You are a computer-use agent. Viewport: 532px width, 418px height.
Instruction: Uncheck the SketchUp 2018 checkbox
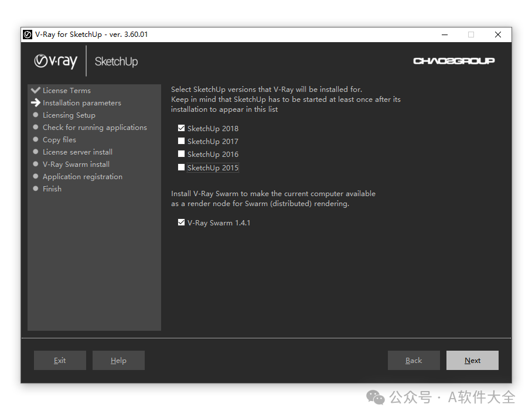click(x=181, y=128)
